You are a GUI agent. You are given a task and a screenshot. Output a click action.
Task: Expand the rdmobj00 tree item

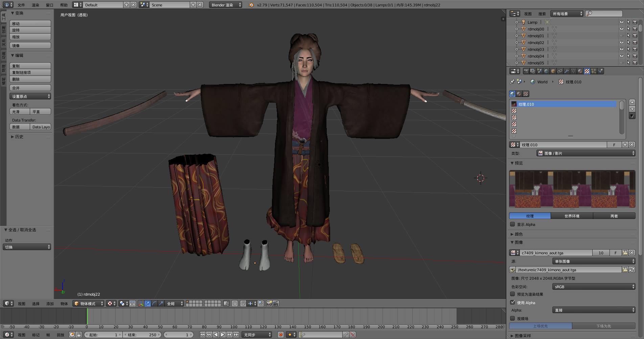516,29
